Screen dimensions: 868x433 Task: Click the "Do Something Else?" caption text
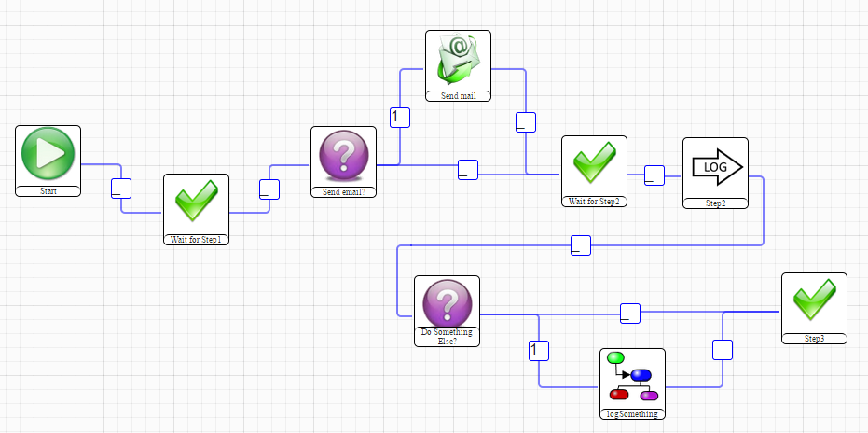pos(447,336)
